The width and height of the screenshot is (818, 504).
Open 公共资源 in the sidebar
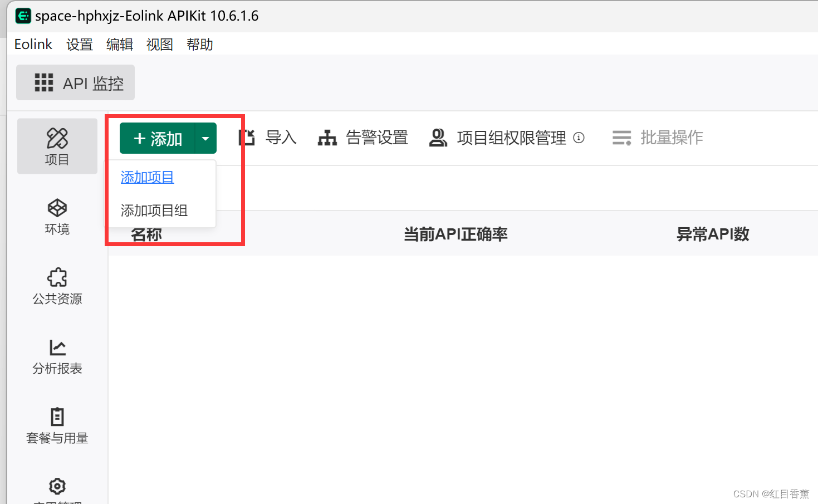(57, 286)
